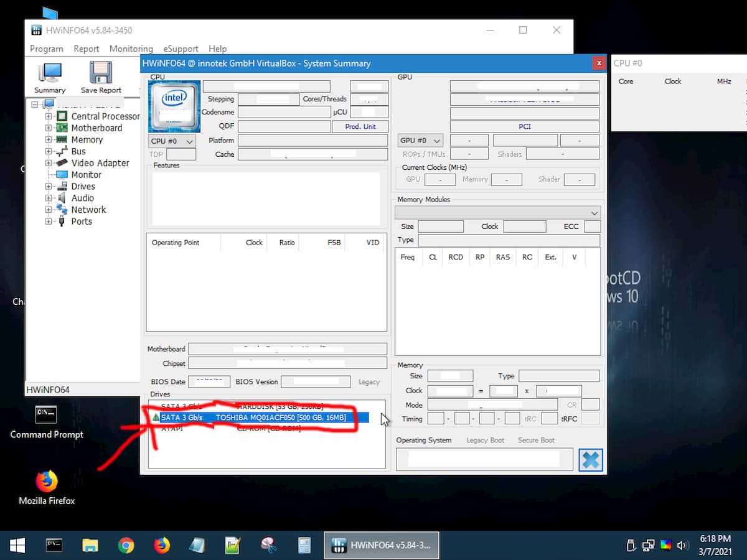The height and width of the screenshot is (560, 747).
Task: Open the Notepad++ taskbar icon
Action: coord(233,546)
